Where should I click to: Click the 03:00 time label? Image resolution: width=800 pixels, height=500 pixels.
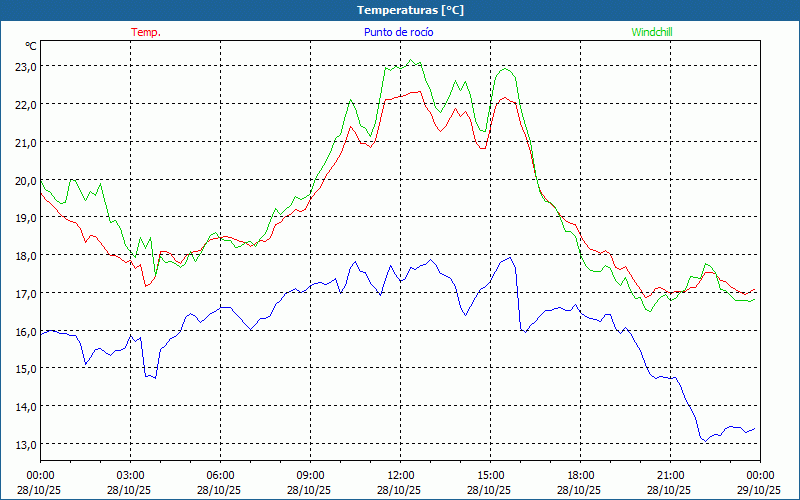130,475
